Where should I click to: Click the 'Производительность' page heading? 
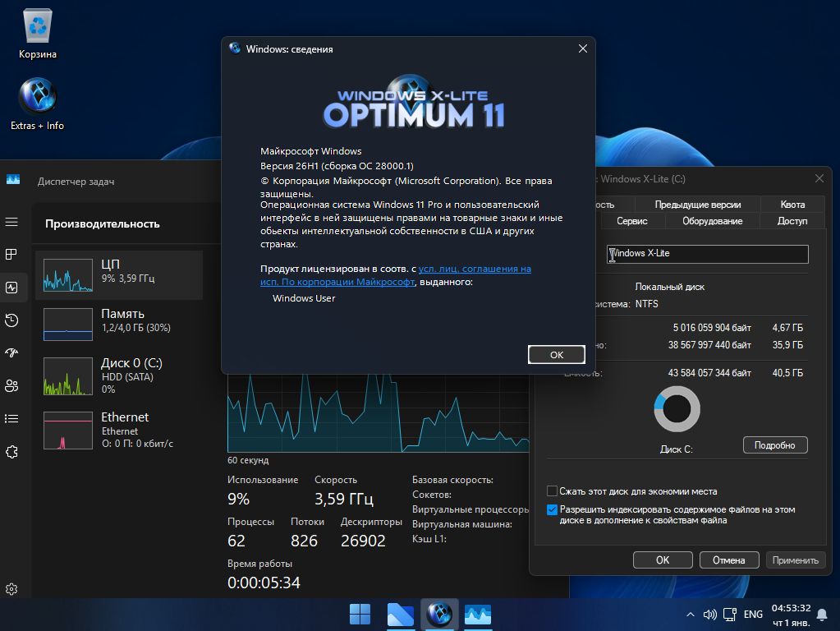click(103, 223)
